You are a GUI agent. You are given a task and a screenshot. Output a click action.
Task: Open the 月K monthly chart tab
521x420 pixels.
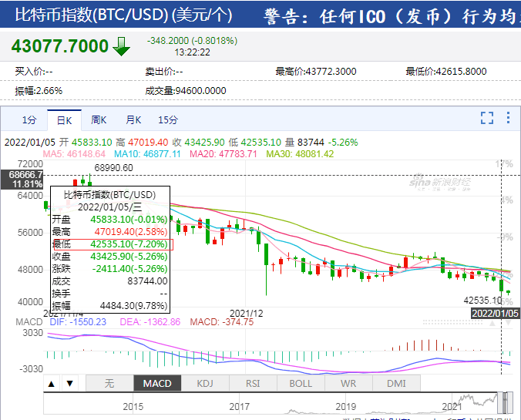pos(133,120)
